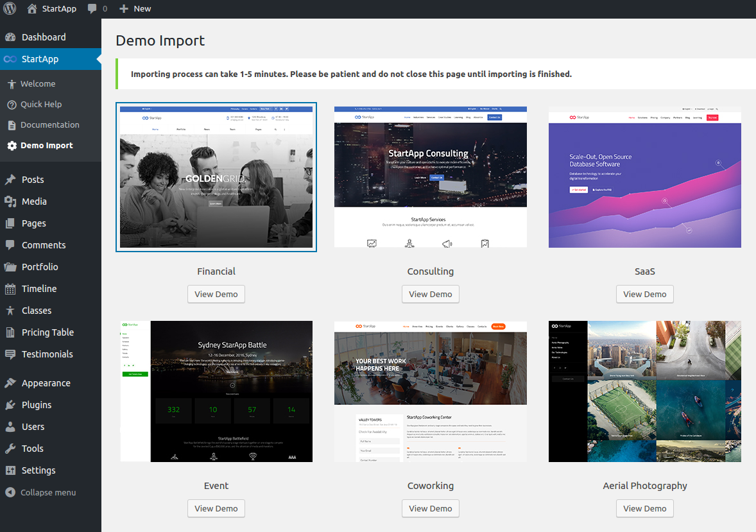Click the Media icon in sidebar
Image resolution: width=756 pixels, height=532 pixels.
point(10,201)
